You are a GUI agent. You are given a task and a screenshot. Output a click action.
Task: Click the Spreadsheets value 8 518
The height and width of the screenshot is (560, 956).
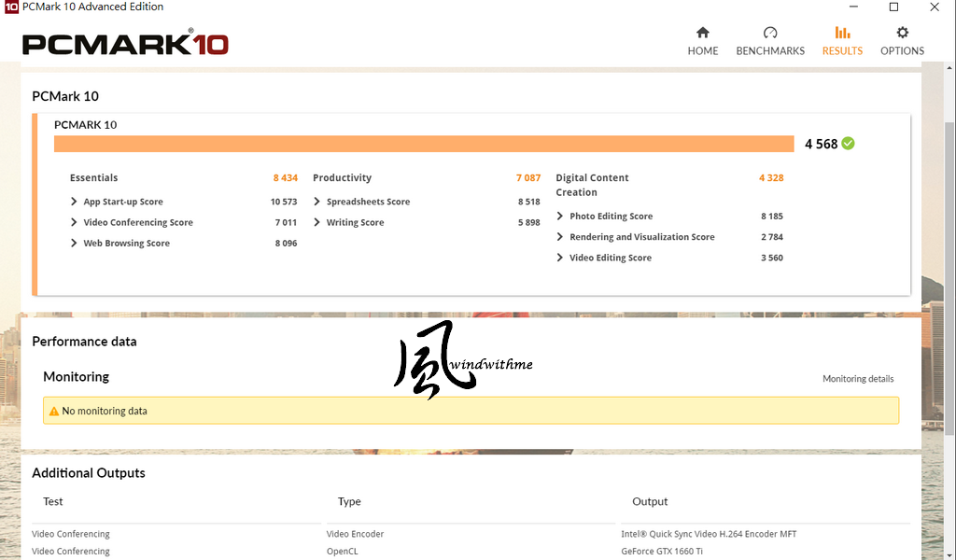[x=528, y=202]
